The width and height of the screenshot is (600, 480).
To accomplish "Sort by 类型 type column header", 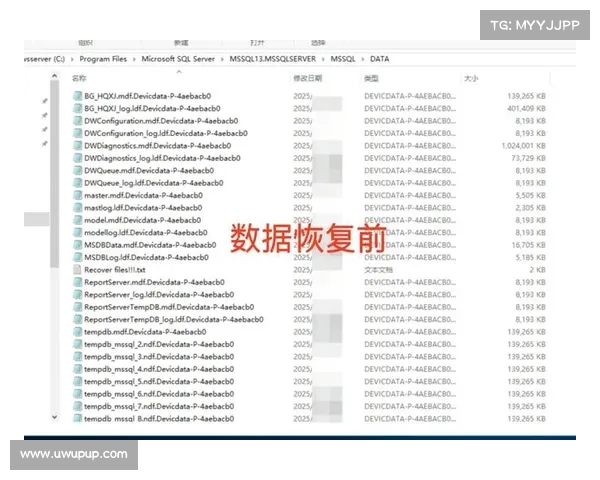I will (x=371, y=78).
